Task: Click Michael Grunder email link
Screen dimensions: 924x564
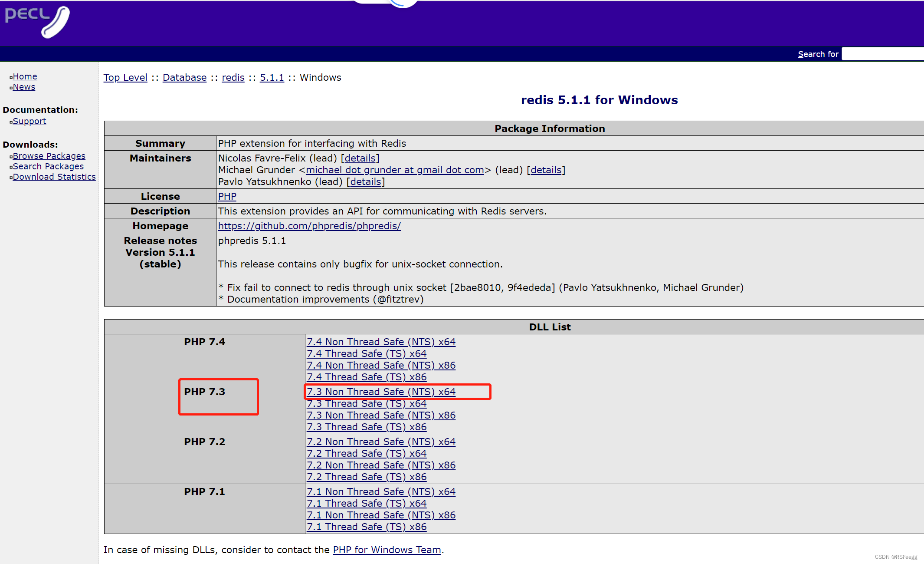Action: [x=395, y=170]
